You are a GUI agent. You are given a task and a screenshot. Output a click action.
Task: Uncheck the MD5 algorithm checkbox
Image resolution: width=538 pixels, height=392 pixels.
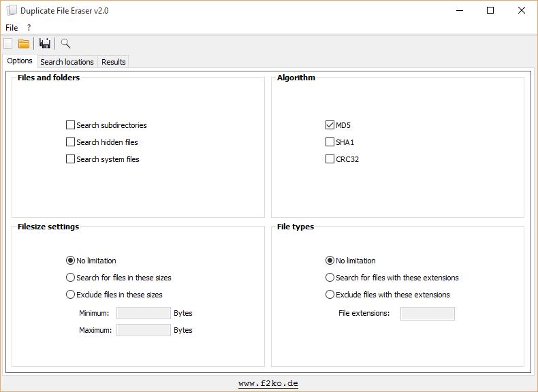(330, 125)
